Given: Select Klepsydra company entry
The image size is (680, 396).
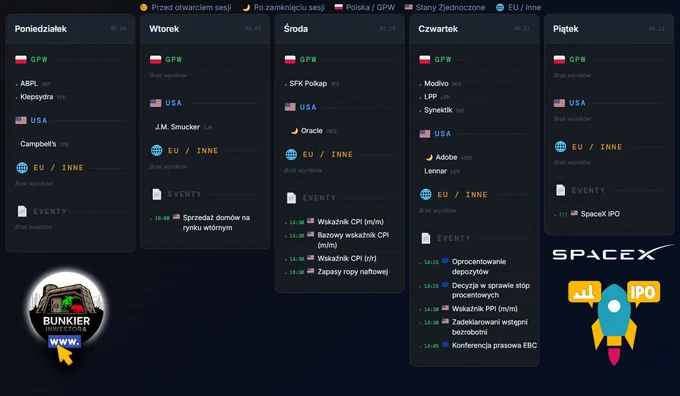Looking at the screenshot, I should (x=37, y=97).
